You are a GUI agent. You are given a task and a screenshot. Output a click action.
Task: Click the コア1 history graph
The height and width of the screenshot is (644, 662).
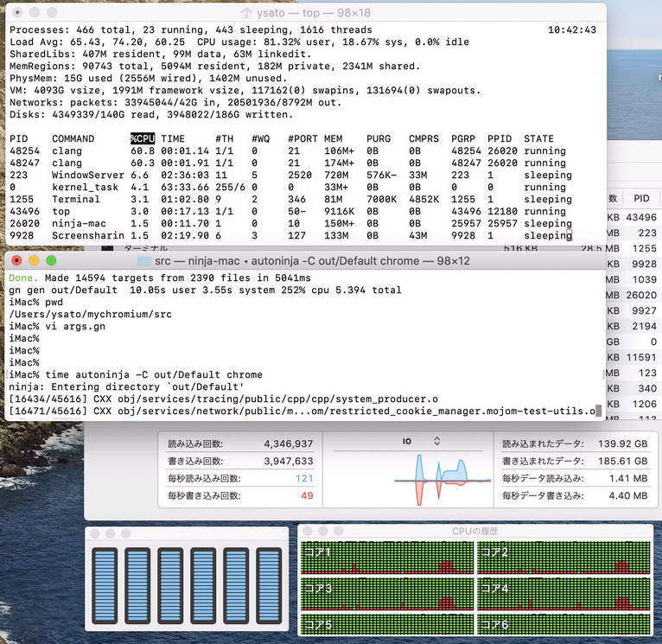pyautogui.click(x=387, y=558)
